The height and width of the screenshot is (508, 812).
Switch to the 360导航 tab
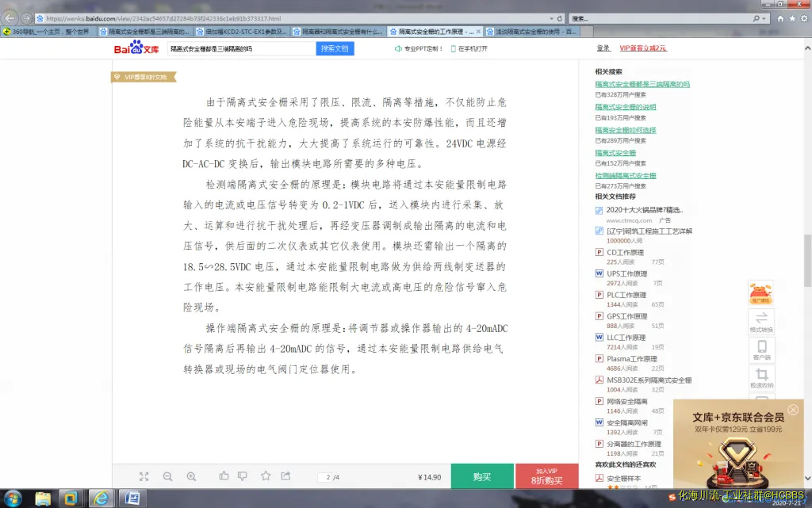[48, 32]
